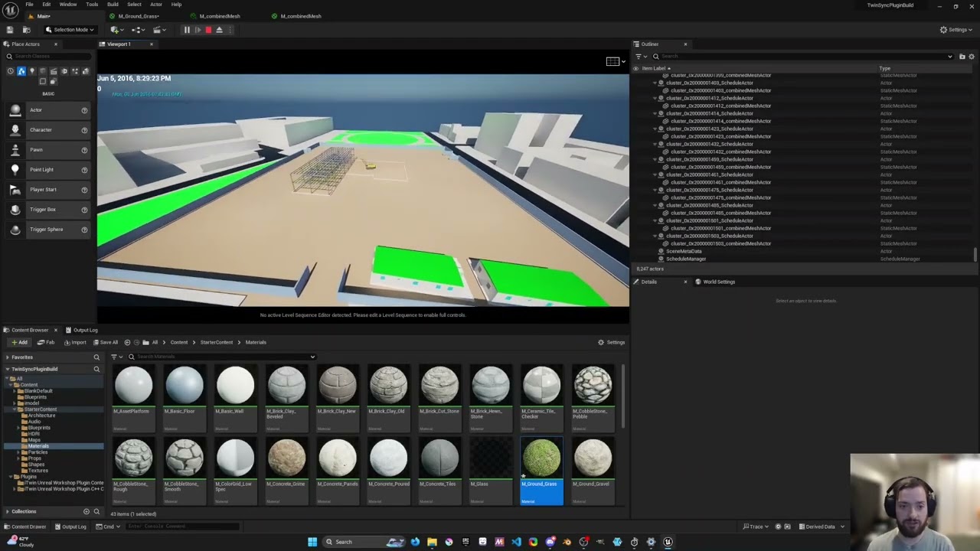
Task: Click the Outliner search field
Action: pos(803,57)
